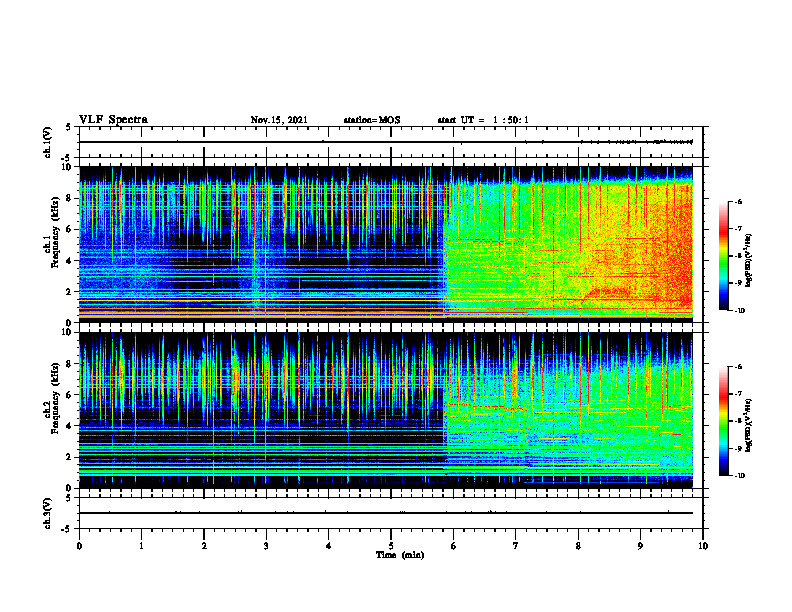Pick the ch.2 spectrogram color scale bar
Image resolution: width=792 pixels, height=612 pixels.
pos(723,421)
